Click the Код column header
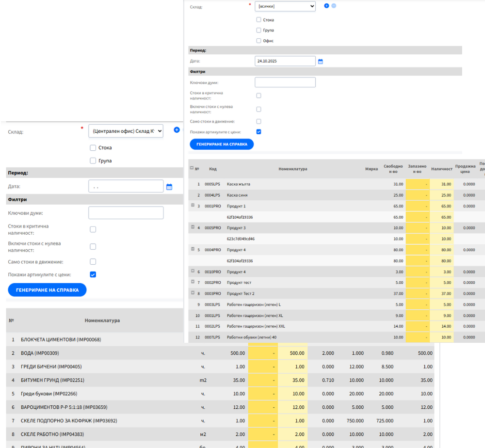Image resolution: width=485 pixels, height=448 pixels. [x=213, y=169]
